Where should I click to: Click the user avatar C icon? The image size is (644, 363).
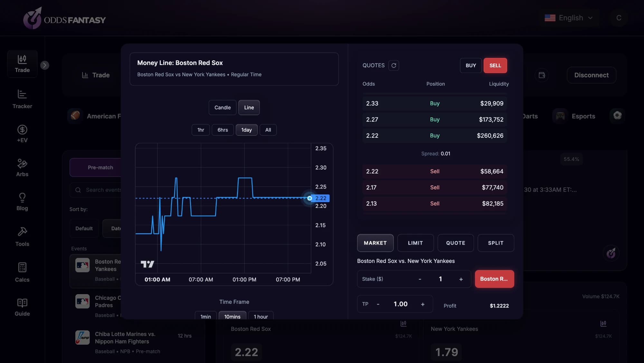click(619, 18)
